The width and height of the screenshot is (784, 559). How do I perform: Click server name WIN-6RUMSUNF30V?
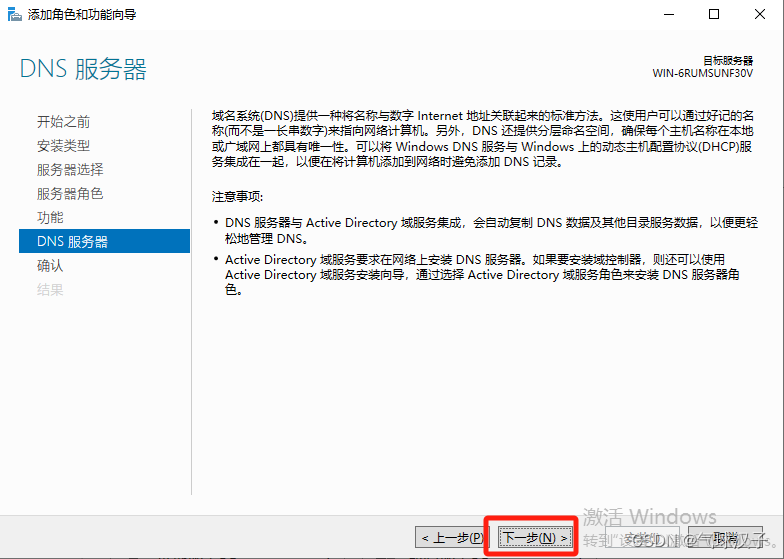click(702, 74)
